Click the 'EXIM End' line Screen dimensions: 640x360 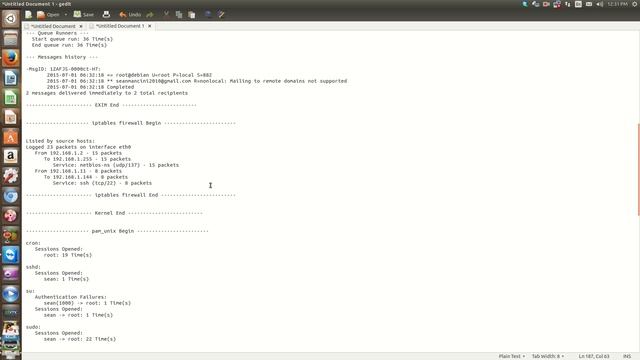[x=111, y=105]
